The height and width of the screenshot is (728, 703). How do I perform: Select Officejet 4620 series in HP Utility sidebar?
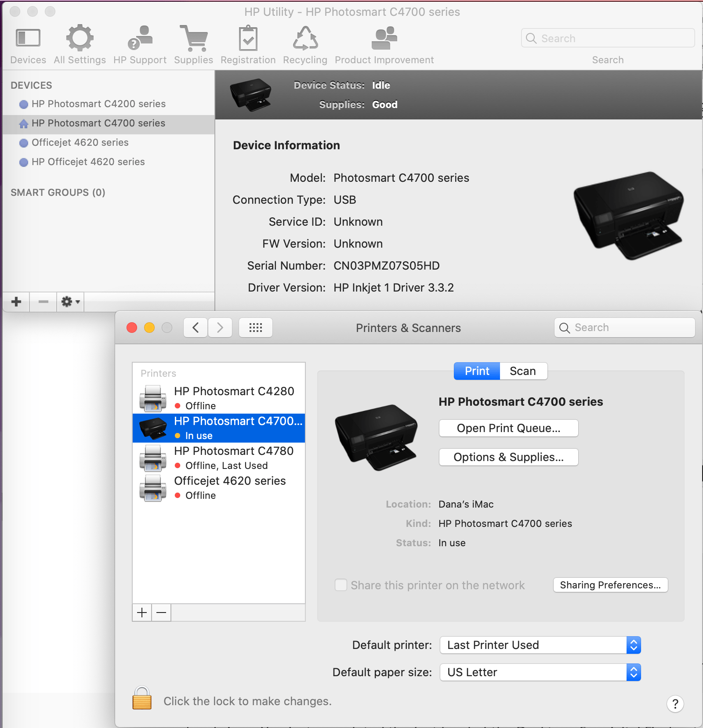pyautogui.click(x=109, y=143)
